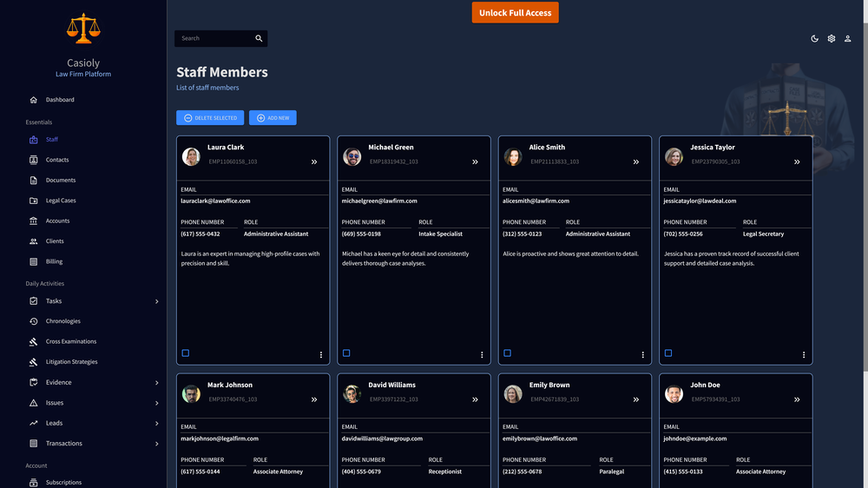
Task: Open David Williams's details arrow
Action: 475,399
